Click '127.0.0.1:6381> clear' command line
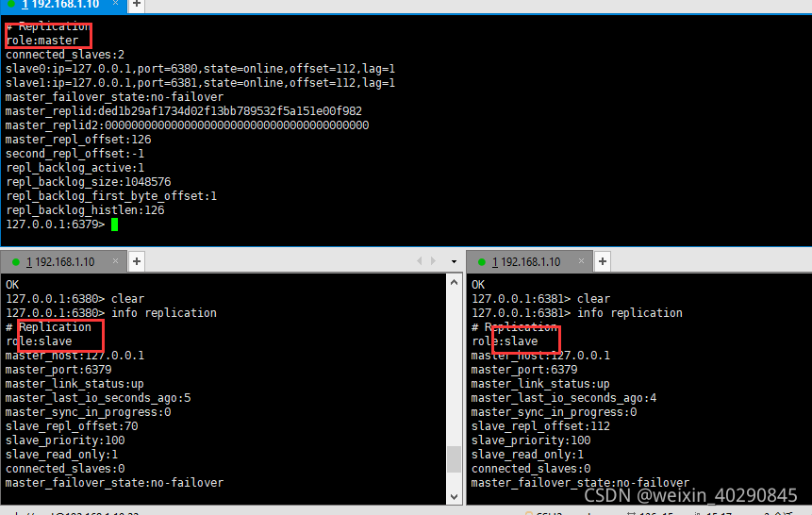812x515 pixels. point(541,299)
